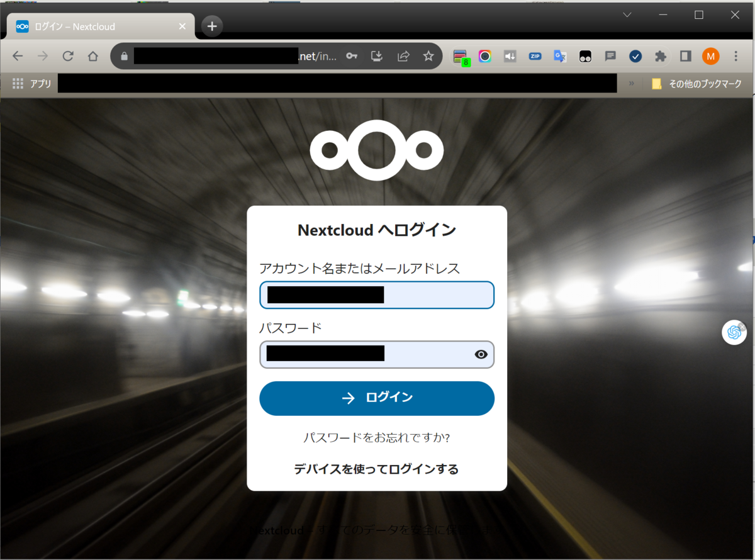Open Chrome three-dot menu
This screenshot has width=755, height=560.
[736, 56]
